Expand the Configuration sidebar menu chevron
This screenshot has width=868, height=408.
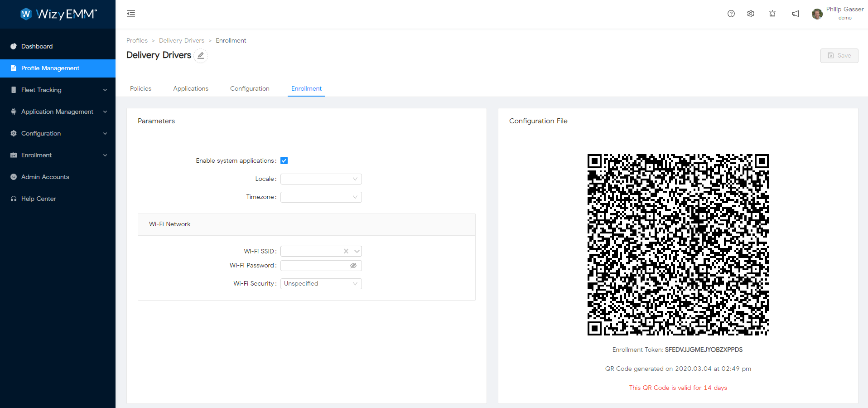pos(105,133)
